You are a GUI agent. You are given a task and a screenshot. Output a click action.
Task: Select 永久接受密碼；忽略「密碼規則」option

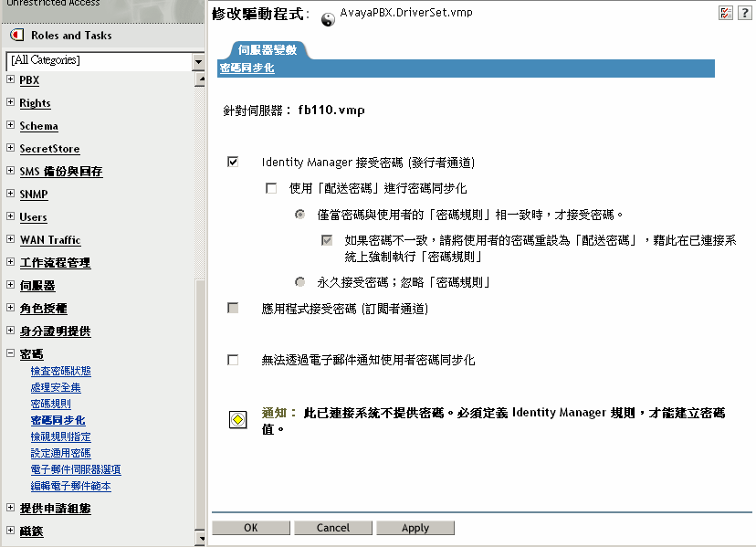[298, 281]
